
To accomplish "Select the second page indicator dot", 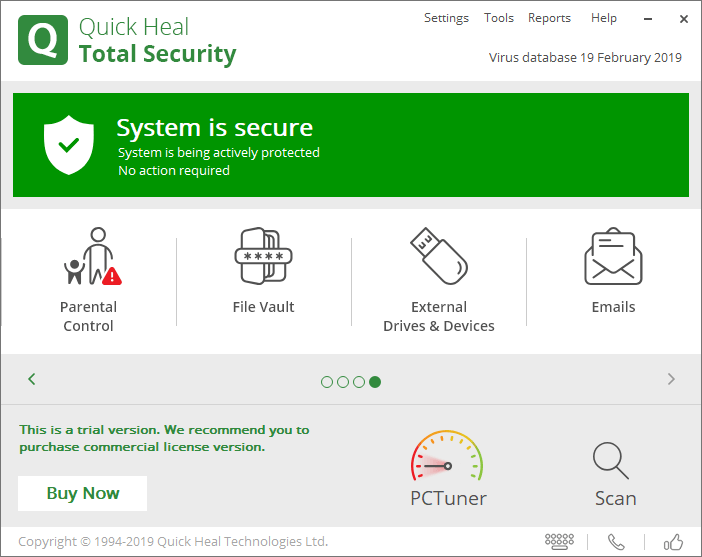I will tap(343, 382).
